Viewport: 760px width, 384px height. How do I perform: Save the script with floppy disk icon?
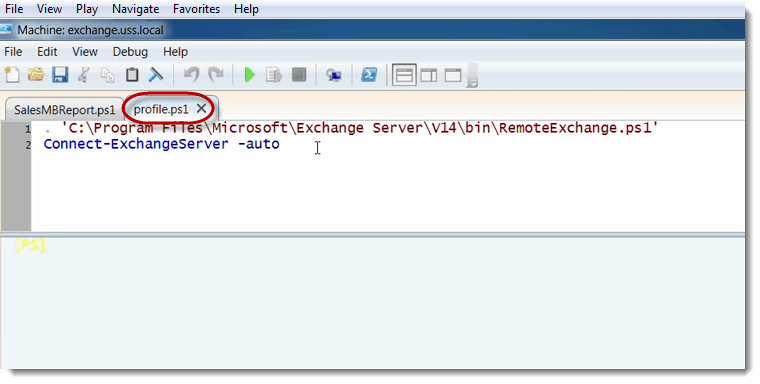tap(60, 75)
